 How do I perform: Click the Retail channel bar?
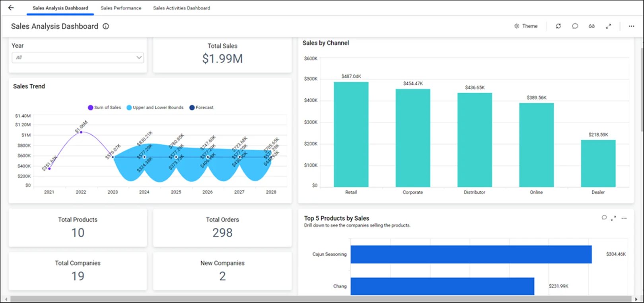click(x=351, y=134)
